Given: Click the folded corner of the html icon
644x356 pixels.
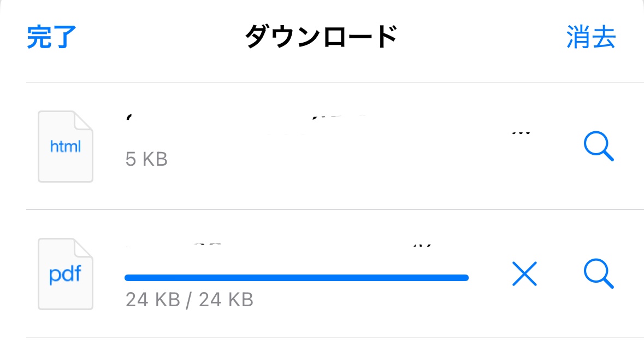Looking at the screenshot, I should click(x=84, y=120).
